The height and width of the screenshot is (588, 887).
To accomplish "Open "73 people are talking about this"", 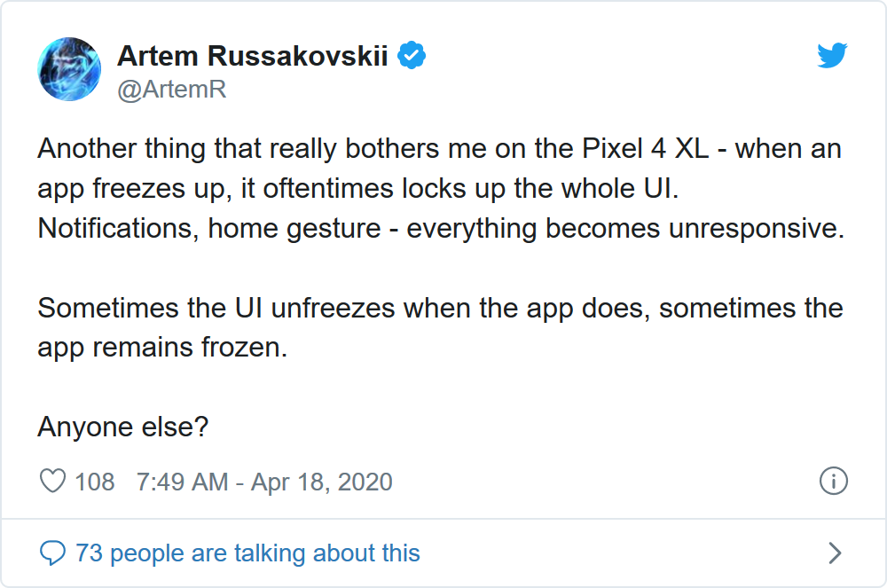I will (x=247, y=553).
